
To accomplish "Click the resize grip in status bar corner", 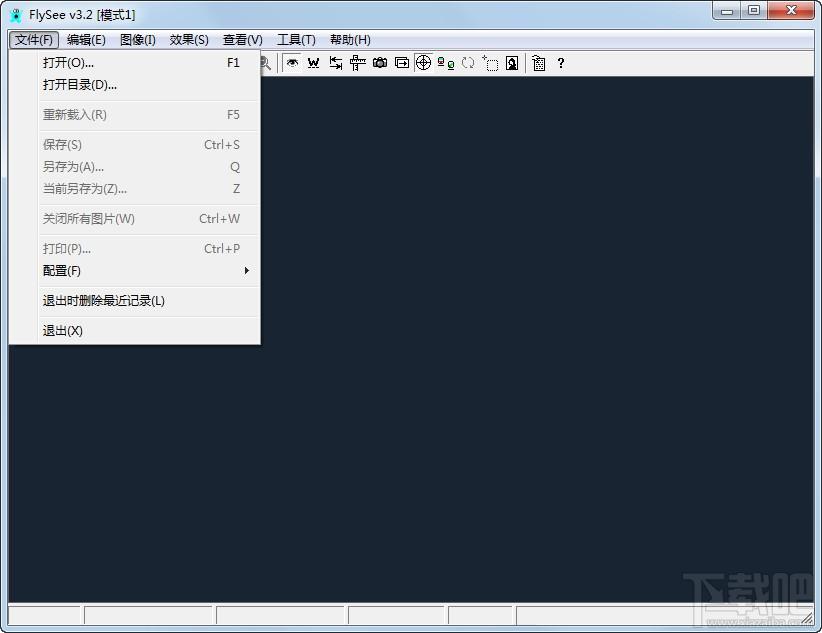I will [x=808, y=619].
